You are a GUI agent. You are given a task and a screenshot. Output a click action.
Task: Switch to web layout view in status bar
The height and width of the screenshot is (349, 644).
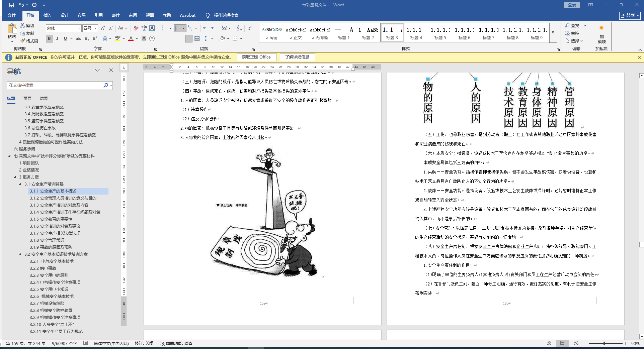click(x=576, y=343)
